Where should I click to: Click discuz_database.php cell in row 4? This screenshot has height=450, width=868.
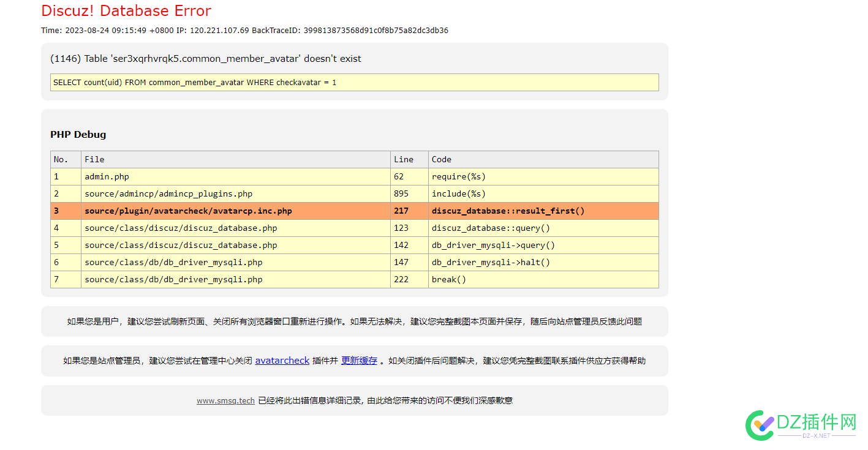[x=236, y=228]
